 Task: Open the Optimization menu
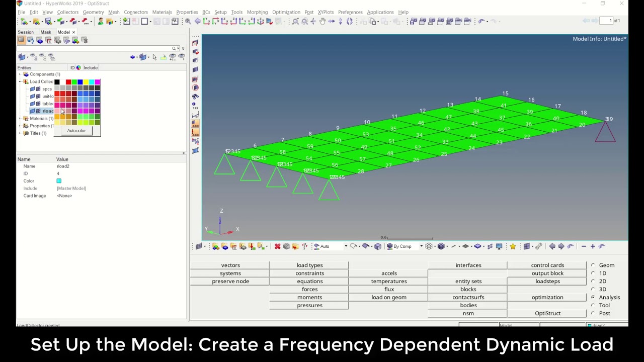286,12
